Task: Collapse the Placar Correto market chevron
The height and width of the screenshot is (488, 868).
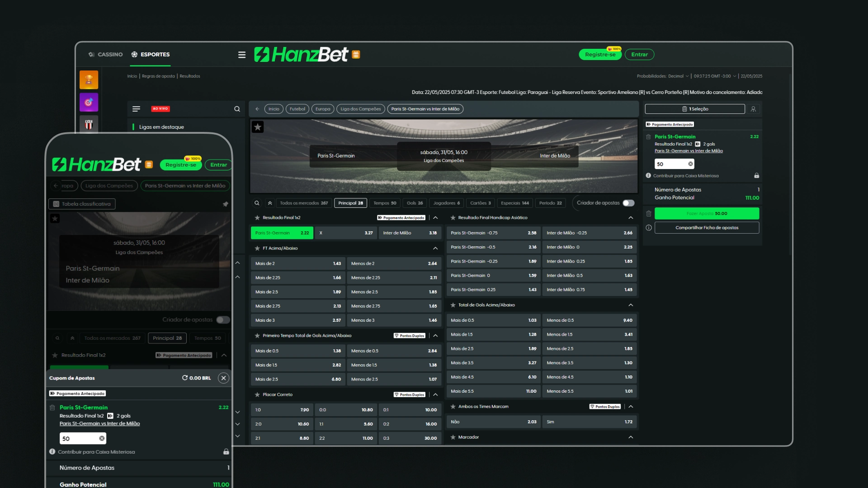Action: click(x=435, y=394)
